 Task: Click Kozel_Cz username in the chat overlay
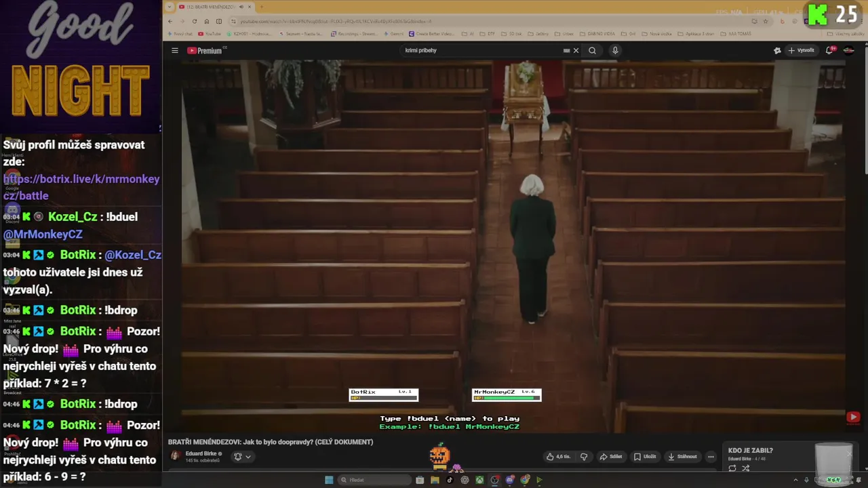point(74,217)
